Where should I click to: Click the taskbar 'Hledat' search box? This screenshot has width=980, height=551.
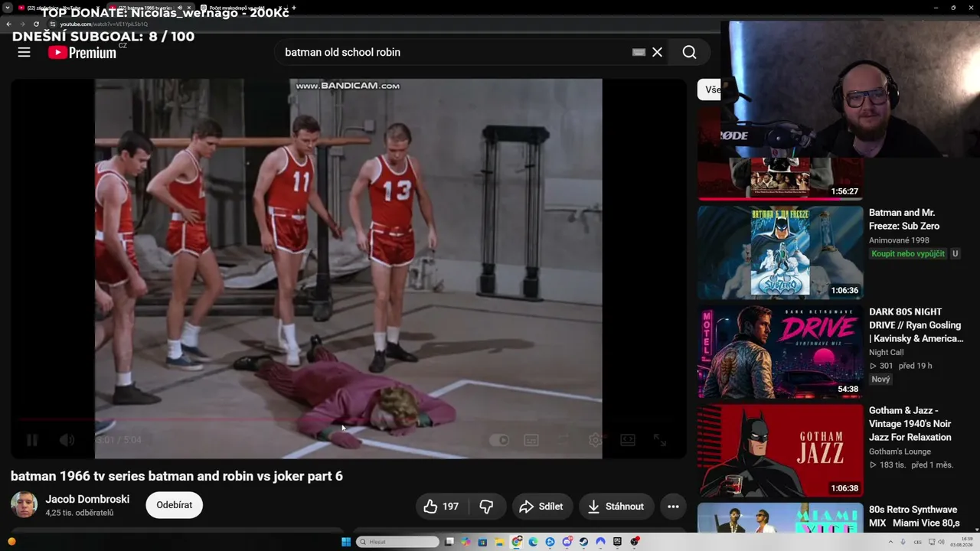[398, 542]
